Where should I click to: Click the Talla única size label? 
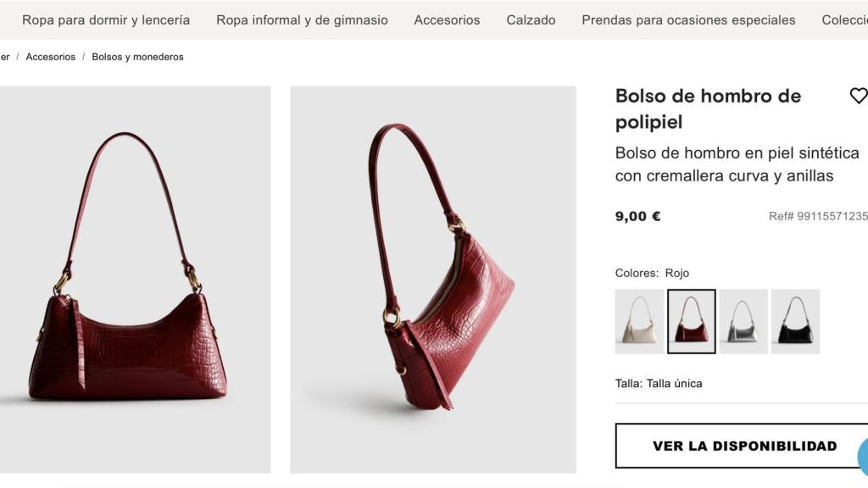coord(676,383)
